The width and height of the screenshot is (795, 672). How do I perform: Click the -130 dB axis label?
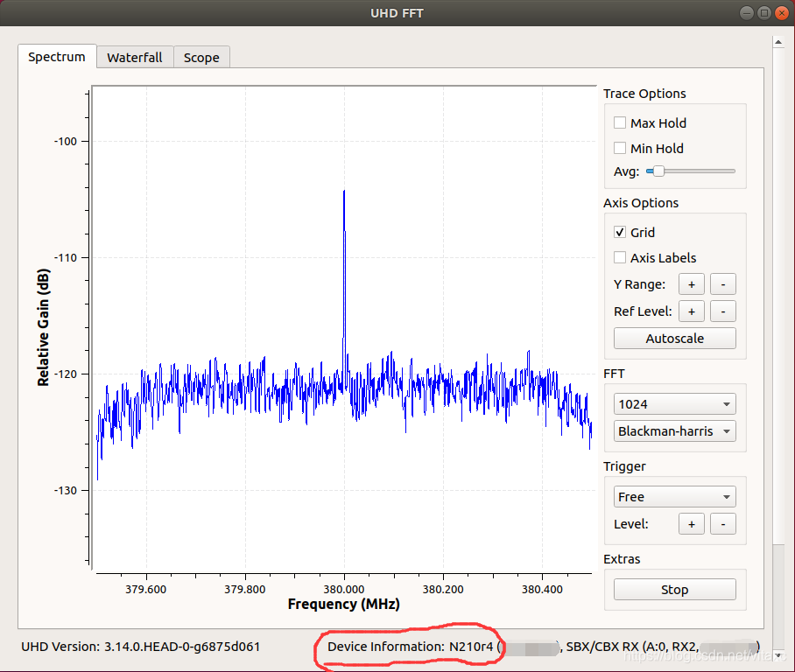tap(66, 491)
